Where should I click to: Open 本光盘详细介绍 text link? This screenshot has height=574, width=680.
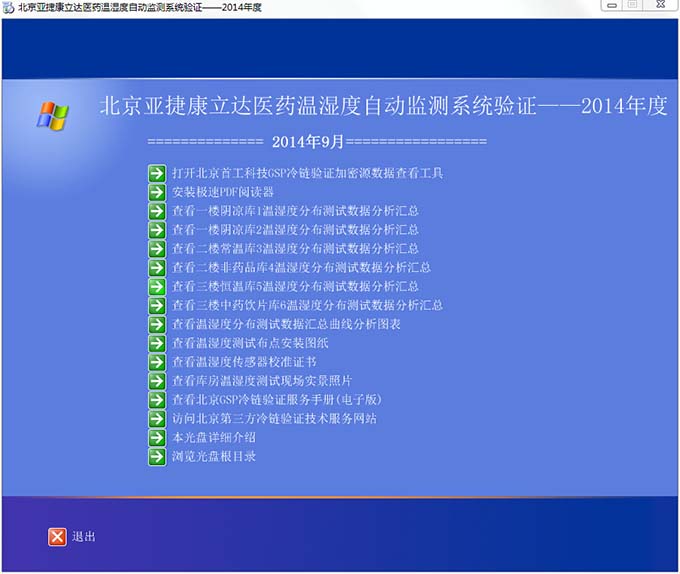click(214, 437)
